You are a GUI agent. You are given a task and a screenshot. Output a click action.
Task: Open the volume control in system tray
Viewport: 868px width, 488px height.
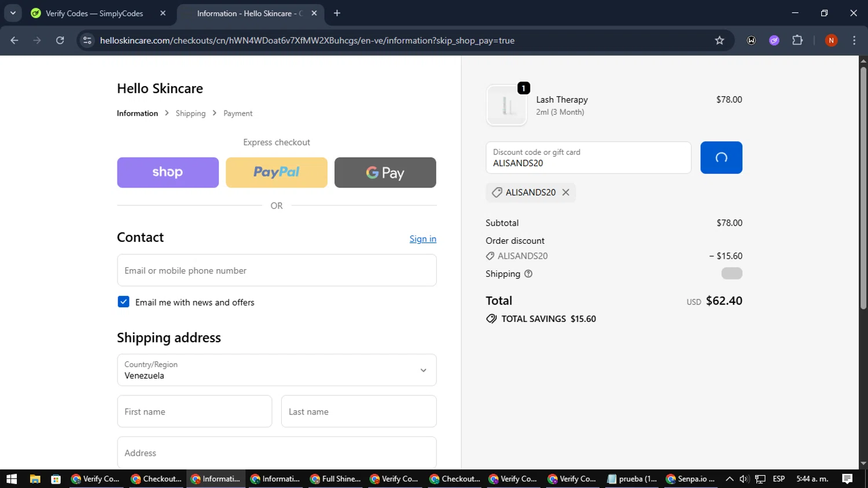click(x=744, y=479)
